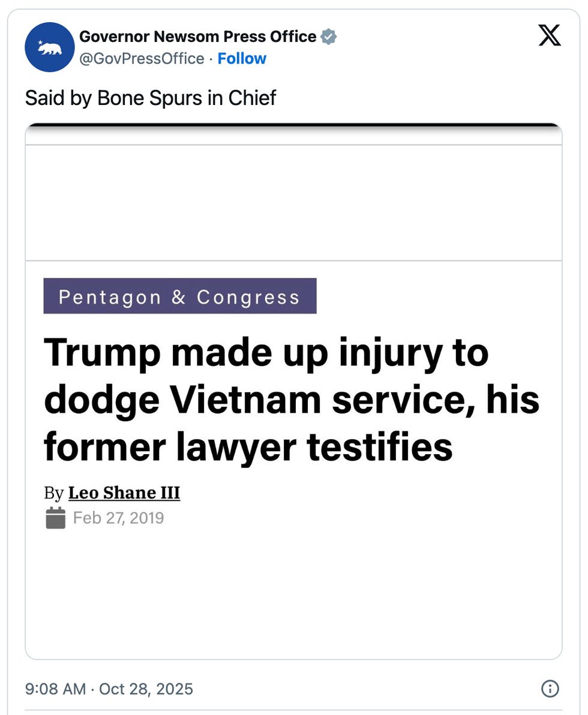Click the Governor Newsom Press Office name
The image size is (588, 715).
click(198, 37)
